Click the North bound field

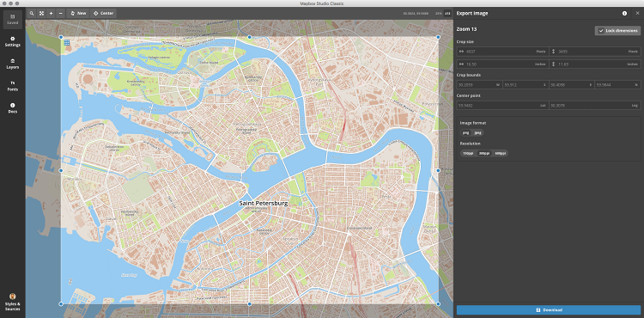click(617, 84)
